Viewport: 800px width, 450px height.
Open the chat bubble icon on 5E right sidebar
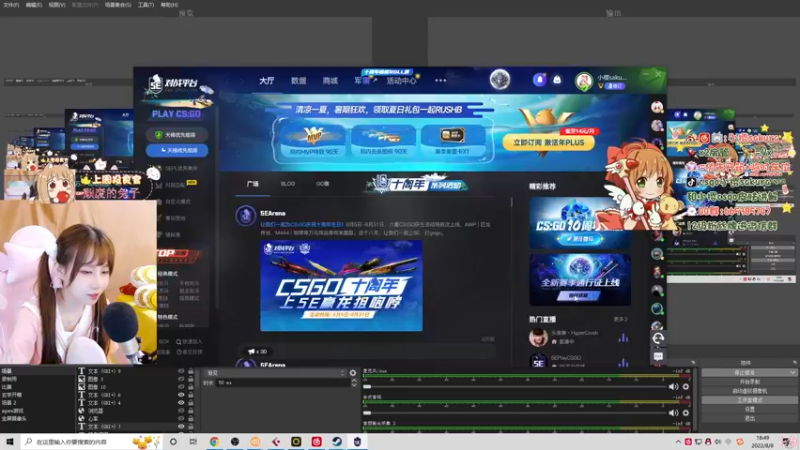click(x=658, y=356)
